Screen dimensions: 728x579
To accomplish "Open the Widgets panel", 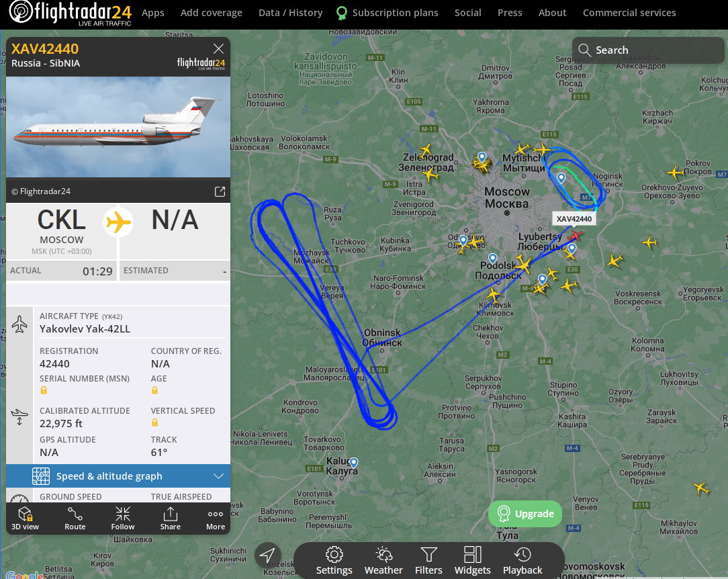I will 472,560.
